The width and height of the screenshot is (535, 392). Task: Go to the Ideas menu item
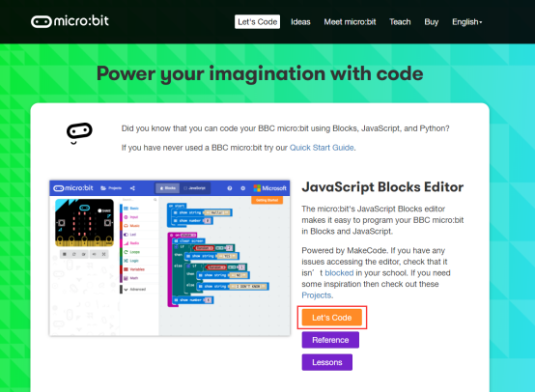(x=300, y=22)
